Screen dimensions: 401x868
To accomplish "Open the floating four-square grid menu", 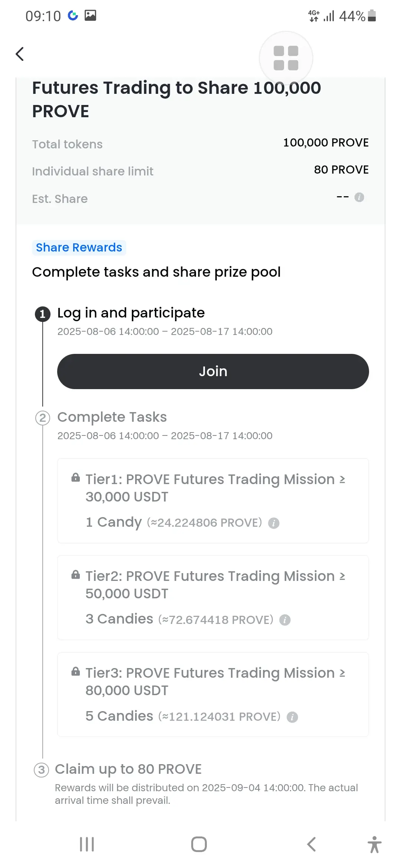I will 286,58.
